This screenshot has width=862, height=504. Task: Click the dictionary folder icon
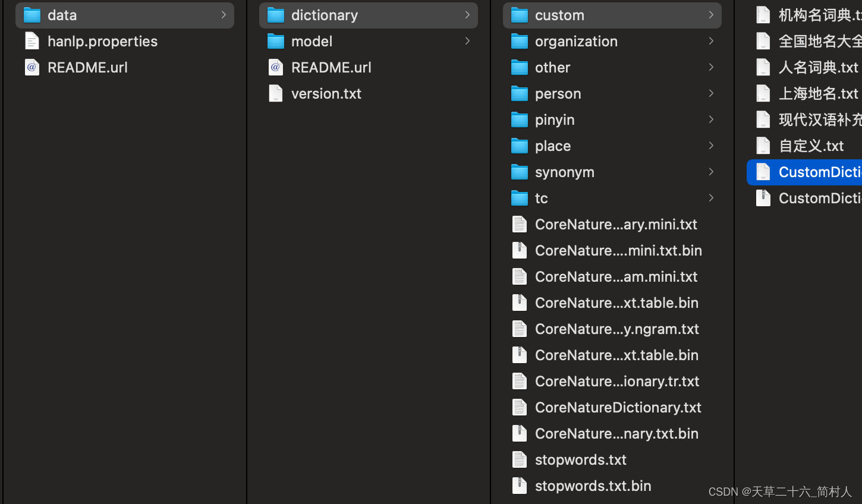[x=275, y=15]
